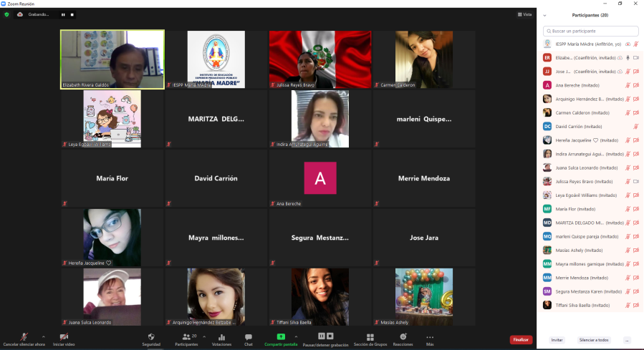Expand audio options arrow beside microphone
The image size is (644, 350).
click(44, 336)
